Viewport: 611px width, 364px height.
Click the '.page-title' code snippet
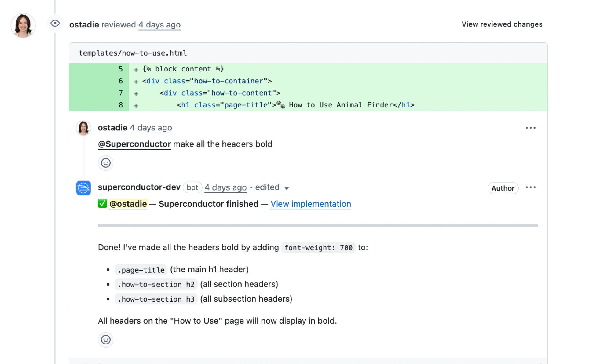click(141, 270)
